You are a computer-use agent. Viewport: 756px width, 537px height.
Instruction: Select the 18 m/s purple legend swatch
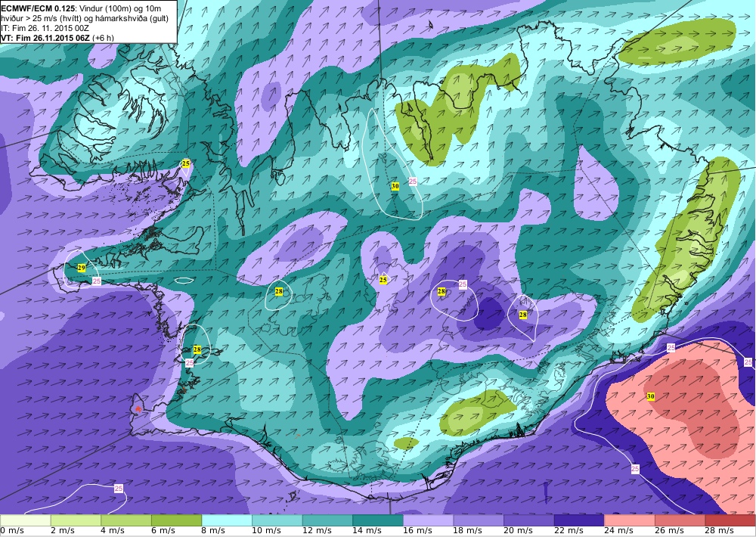point(479,520)
